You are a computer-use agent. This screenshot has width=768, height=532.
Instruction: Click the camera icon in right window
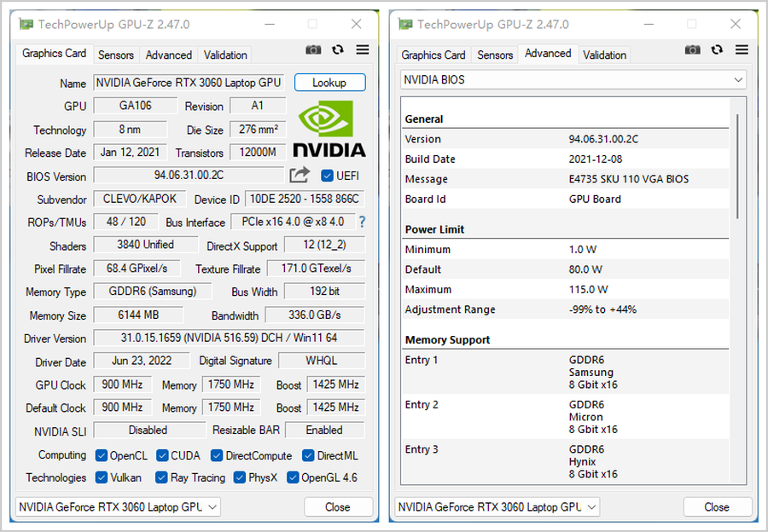click(x=693, y=50)
